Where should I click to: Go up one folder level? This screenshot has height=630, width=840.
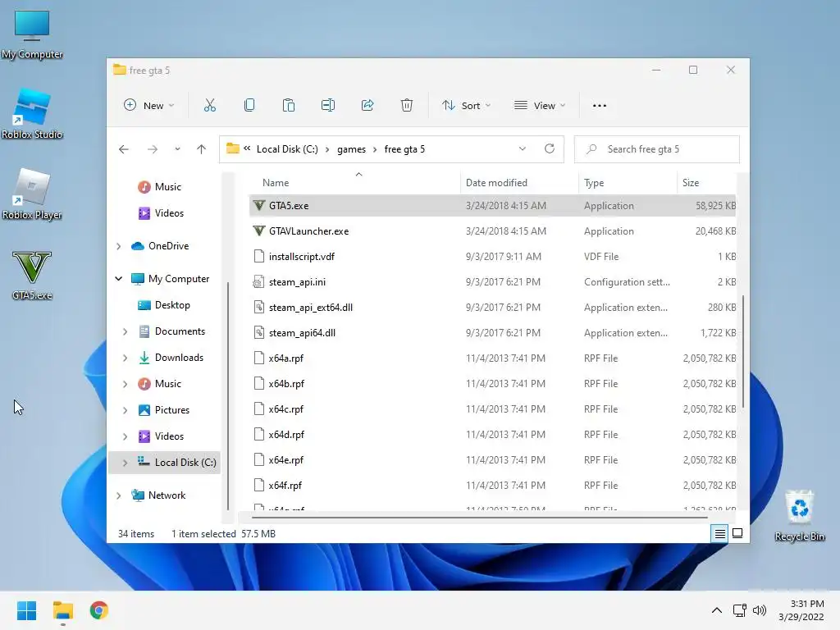pos(202,149)
